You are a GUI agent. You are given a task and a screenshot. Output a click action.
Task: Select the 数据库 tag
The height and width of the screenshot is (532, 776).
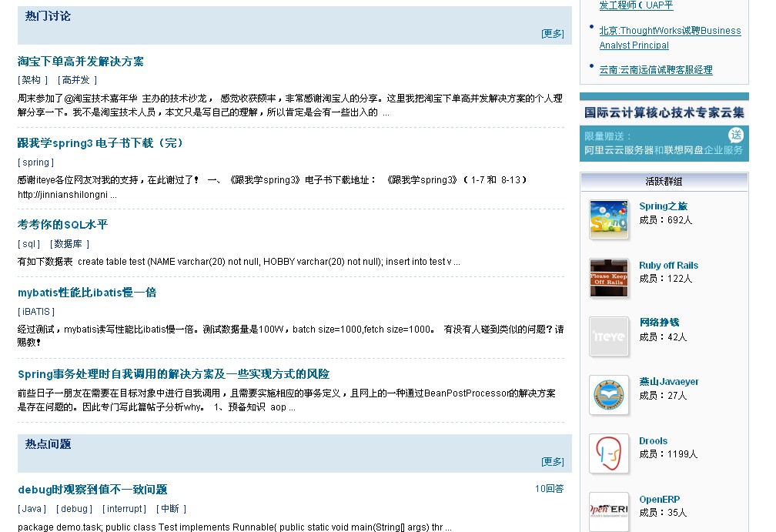pyautogui.click(x=69, y=244)
